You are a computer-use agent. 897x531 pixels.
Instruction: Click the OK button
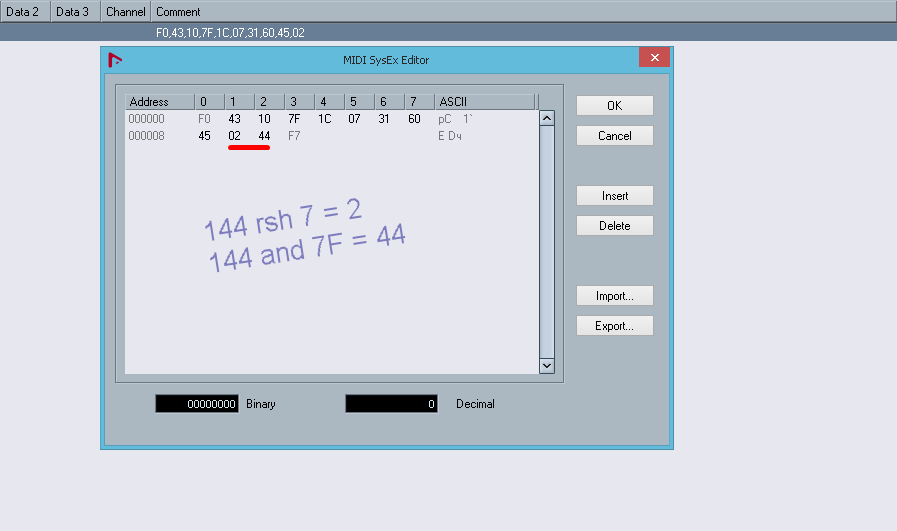(614, 105)
